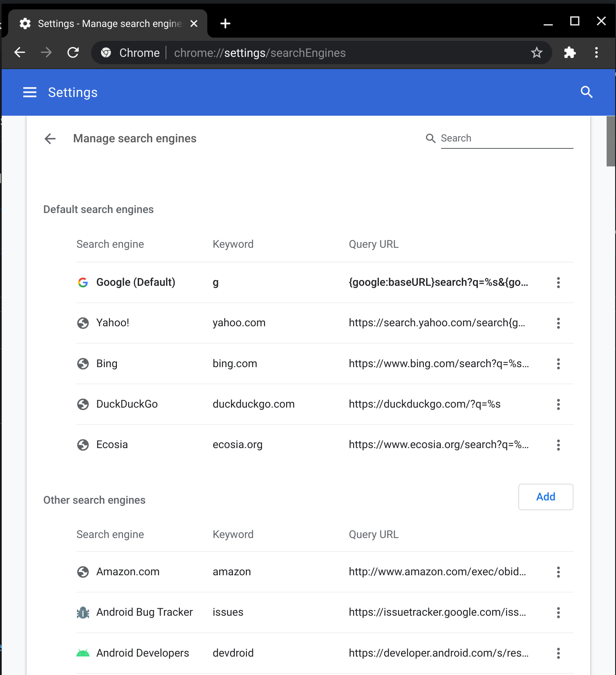
Task: Click the keyword 'devdroid'
Action: [233, 653]
